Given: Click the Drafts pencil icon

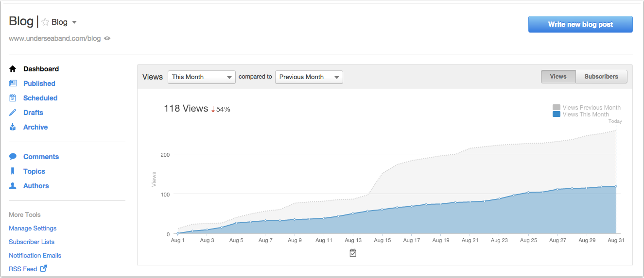Looking at the screenshot, I should click(x=13, y=113).
